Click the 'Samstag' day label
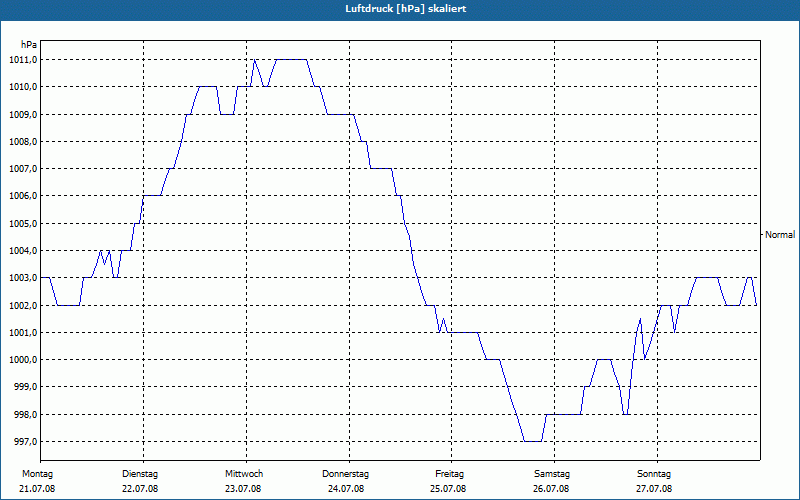800x500 pixels. tap(552, 474)
